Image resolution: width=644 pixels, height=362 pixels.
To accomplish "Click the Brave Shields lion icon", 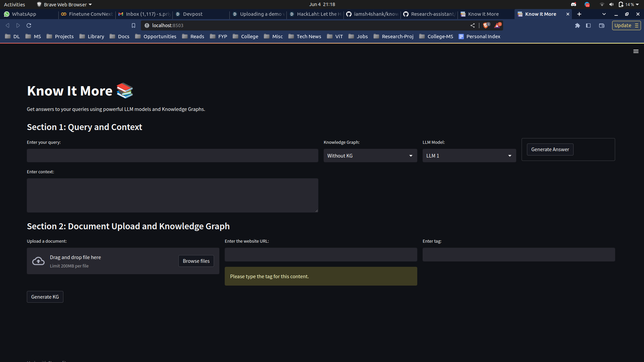I will point(486,25).
